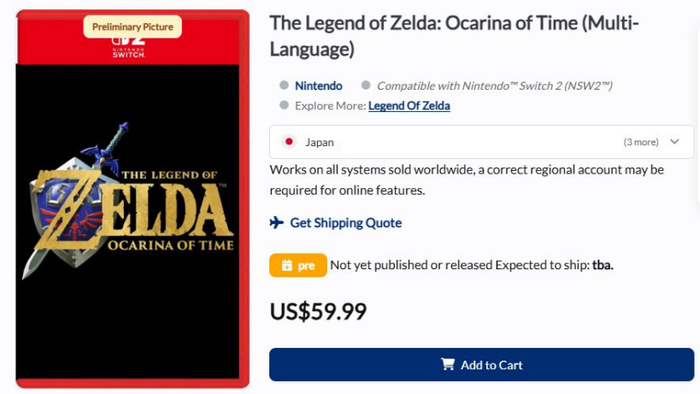Click the Preliminary Picture label
Screen dimensions: 700x394
133,27
